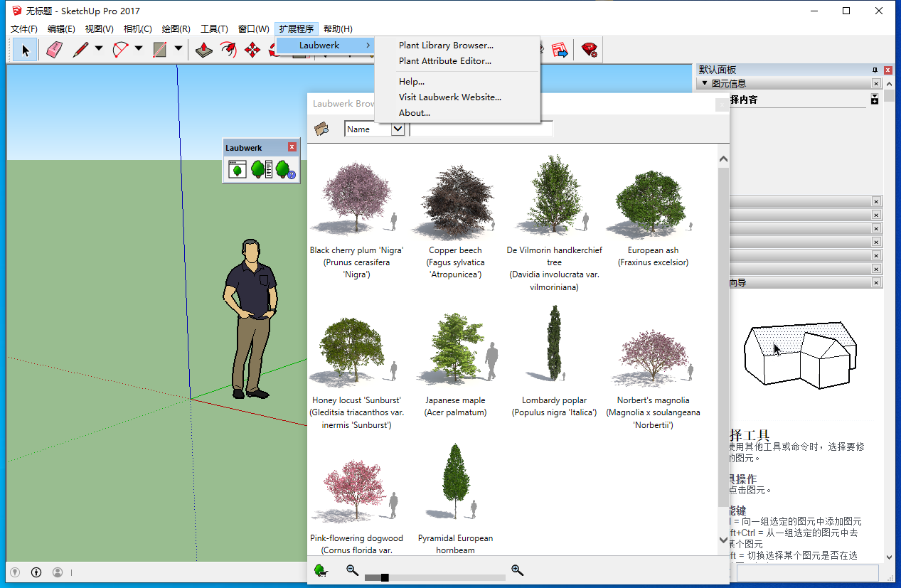Select the Black cherry plum 'Nigra' thumbnail
This screenshot has width=901, height=588.
[x=356, y=198]
